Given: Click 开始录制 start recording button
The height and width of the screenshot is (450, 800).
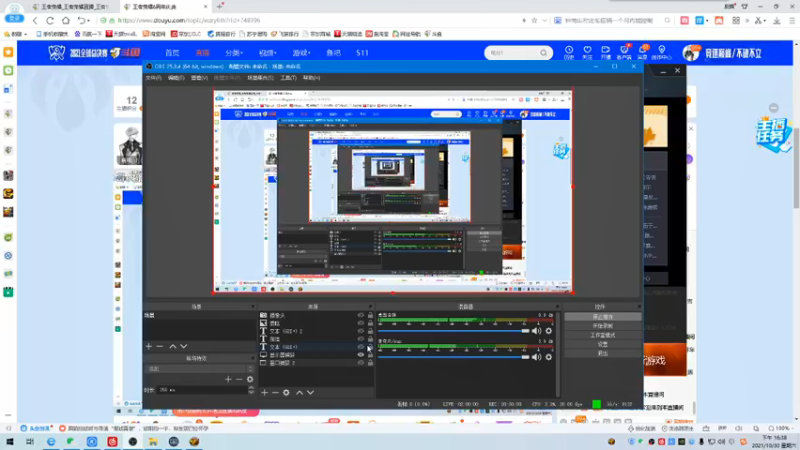Looking at the screenshot, I should coord(603,326).
